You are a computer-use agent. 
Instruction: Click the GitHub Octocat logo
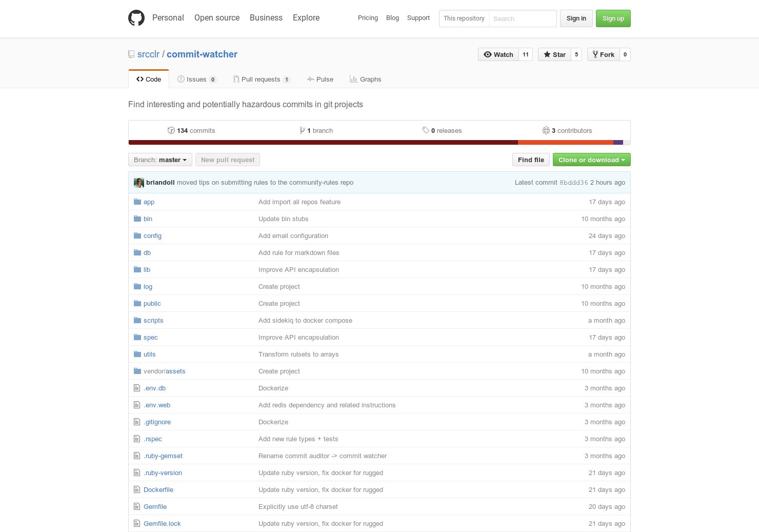(x=136, y=18)
